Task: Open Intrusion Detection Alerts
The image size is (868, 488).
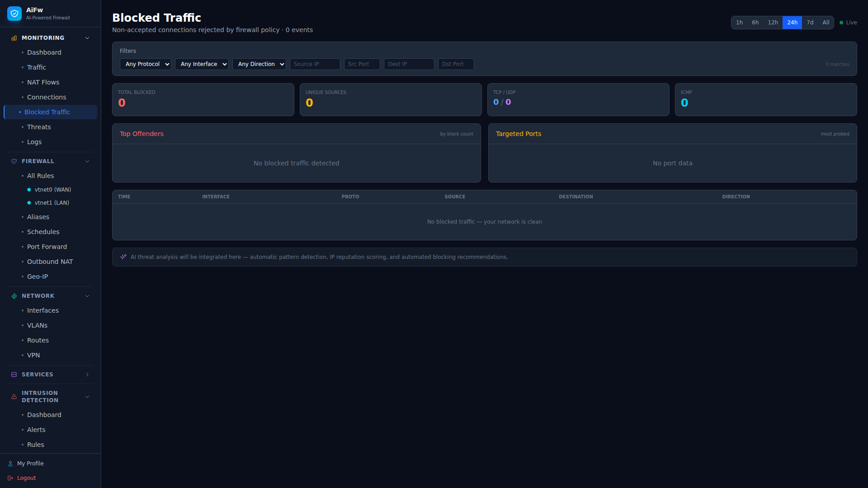Action: tap(50, 430)
